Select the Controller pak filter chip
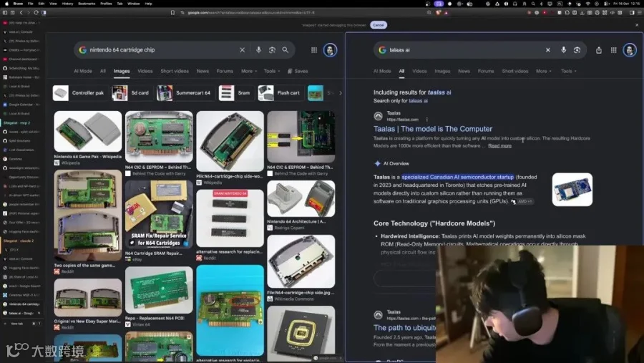The image size is (644, 363). [x=80, y=93]
